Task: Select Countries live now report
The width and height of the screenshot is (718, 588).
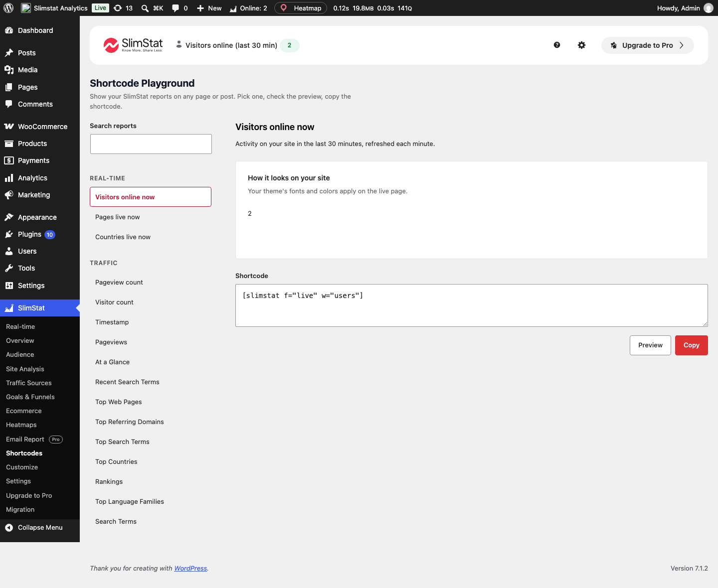Action: pos(151,237)
